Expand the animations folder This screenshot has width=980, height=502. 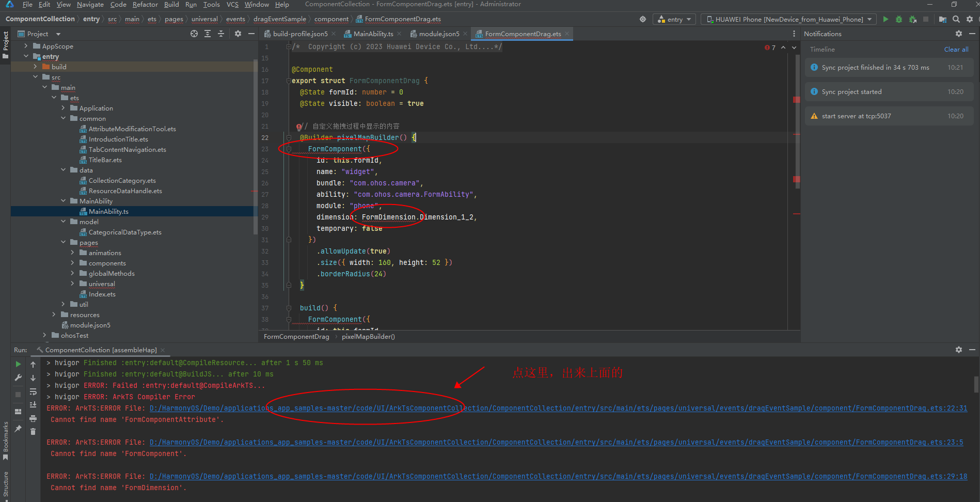[72, 253]
